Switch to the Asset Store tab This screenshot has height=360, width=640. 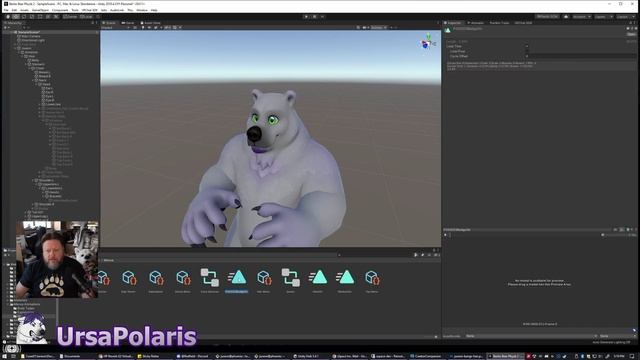click(x=151, y=23)
